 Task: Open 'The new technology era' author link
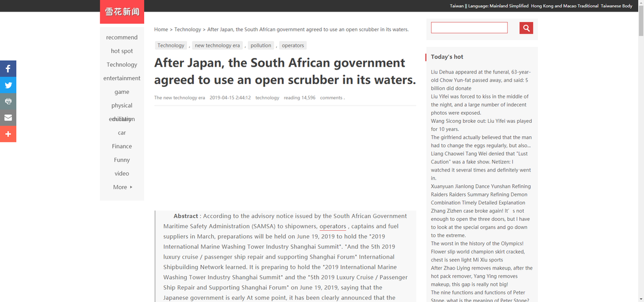180,98
